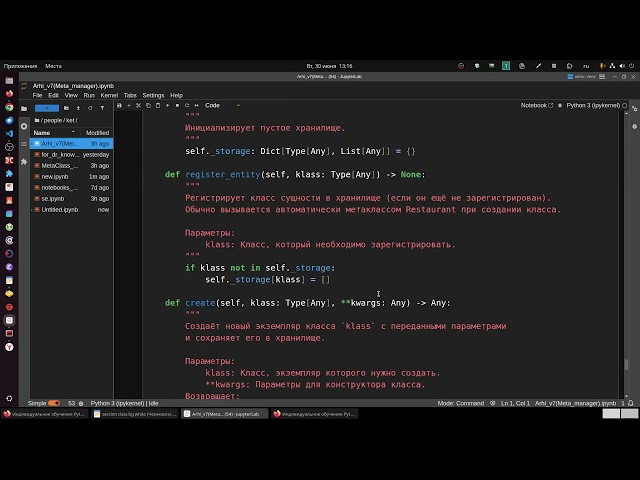Open the Running Terminals and Kernels sidebar tab
Image resolution: width=640 pixels, height=480 pixels.
coord(24,127)
